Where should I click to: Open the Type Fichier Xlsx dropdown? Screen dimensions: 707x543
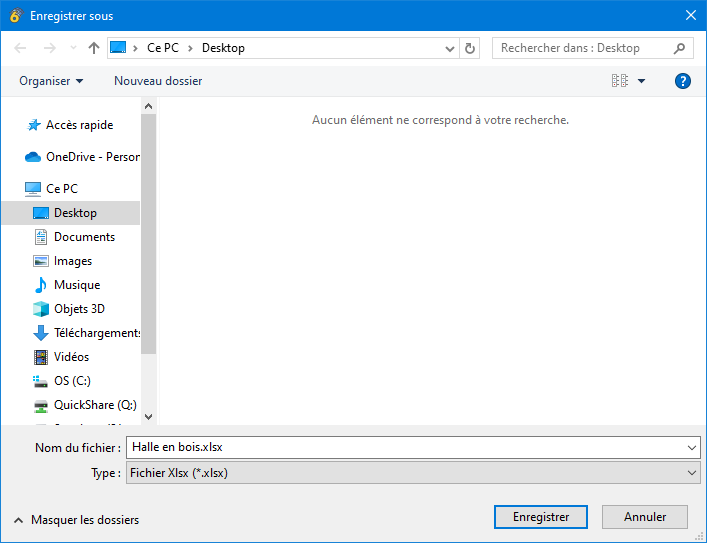[x=413, y=473]
